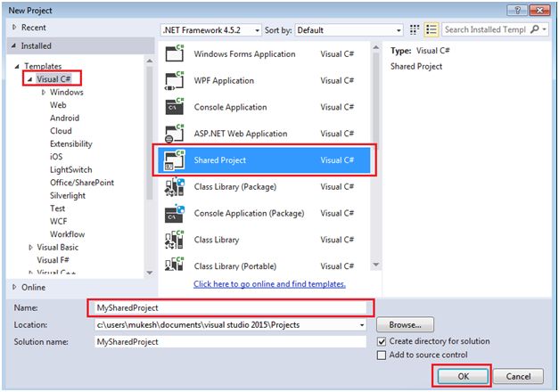Click the search magnifier icon
Image resolution: width=559 pixels, height=392 pixels.
534,29
